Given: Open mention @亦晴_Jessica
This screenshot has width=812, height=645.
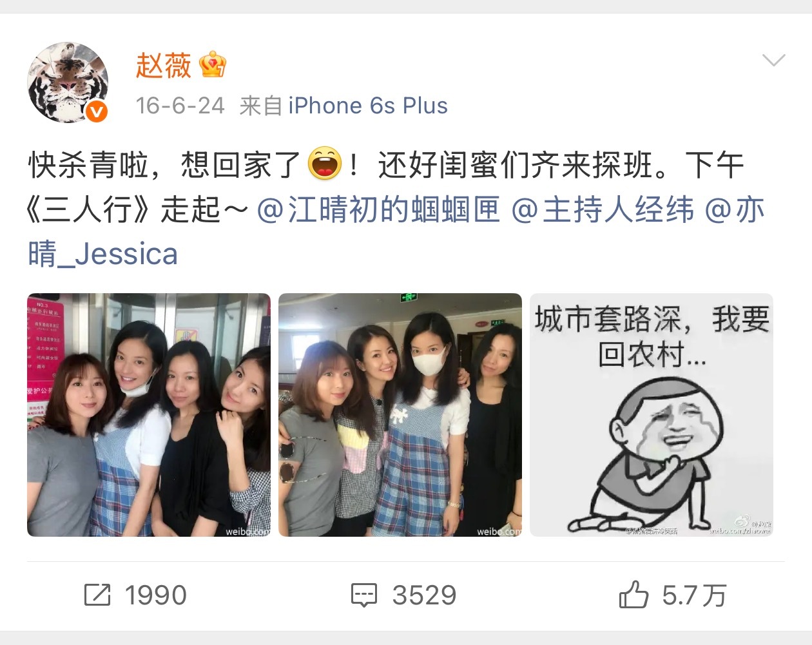Looking at the screenshot, I should pos(396,232).
